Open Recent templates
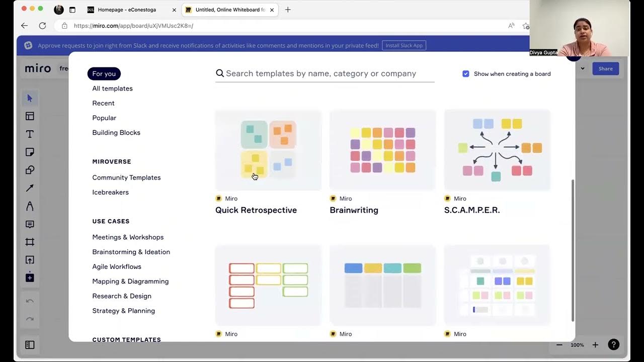The width and height of the screenshot is (644, 362). (104, 103)
